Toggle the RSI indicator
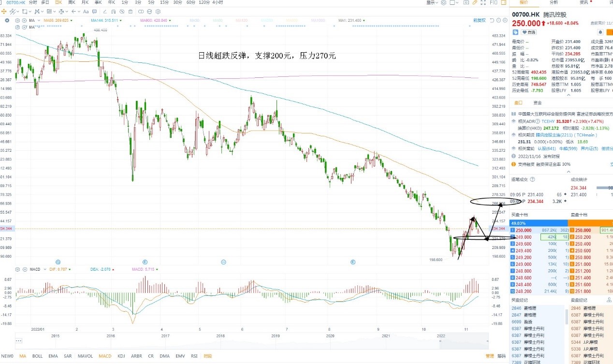613x364 pixels. (194, 356)
